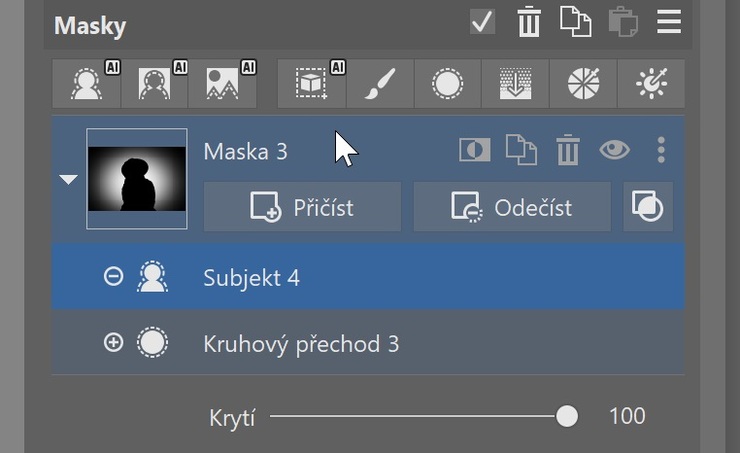Click the Krytí opacity slider handle
The width and height of the screenshot is (740, 453).
click(x=566, y=416)
